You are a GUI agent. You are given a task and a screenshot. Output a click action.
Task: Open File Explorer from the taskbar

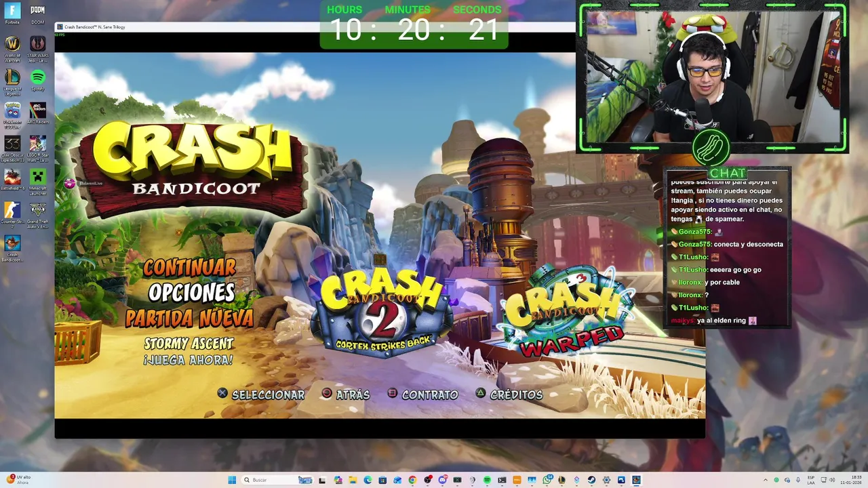353,480
